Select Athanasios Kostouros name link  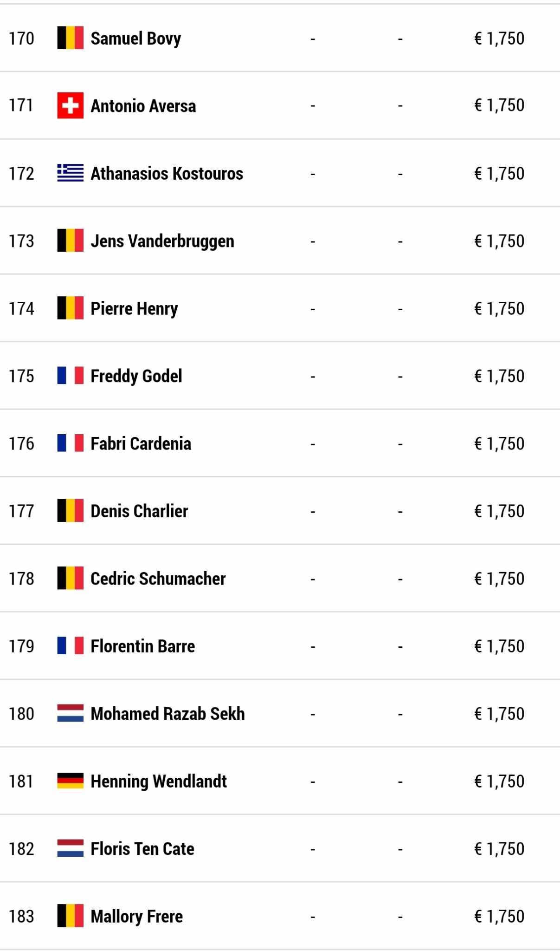point(167,173)
